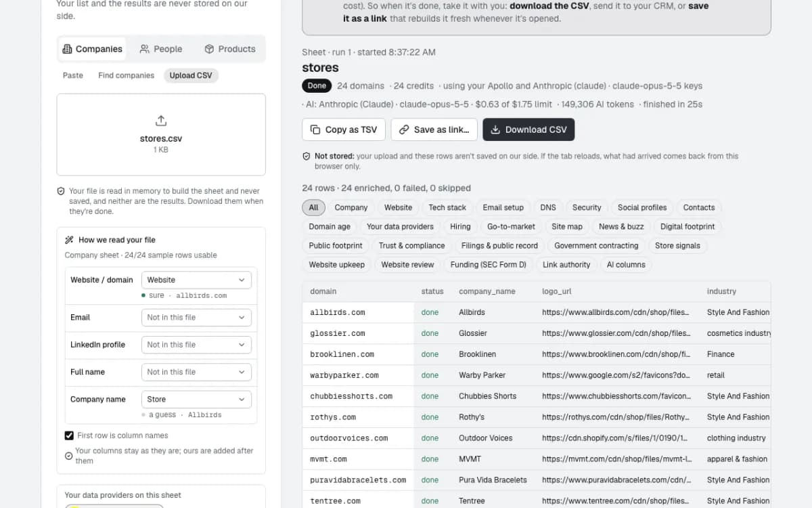Switch to the Products tab
Image resolution: width=812 pixels, height=508 pixels.
[229, 49]
